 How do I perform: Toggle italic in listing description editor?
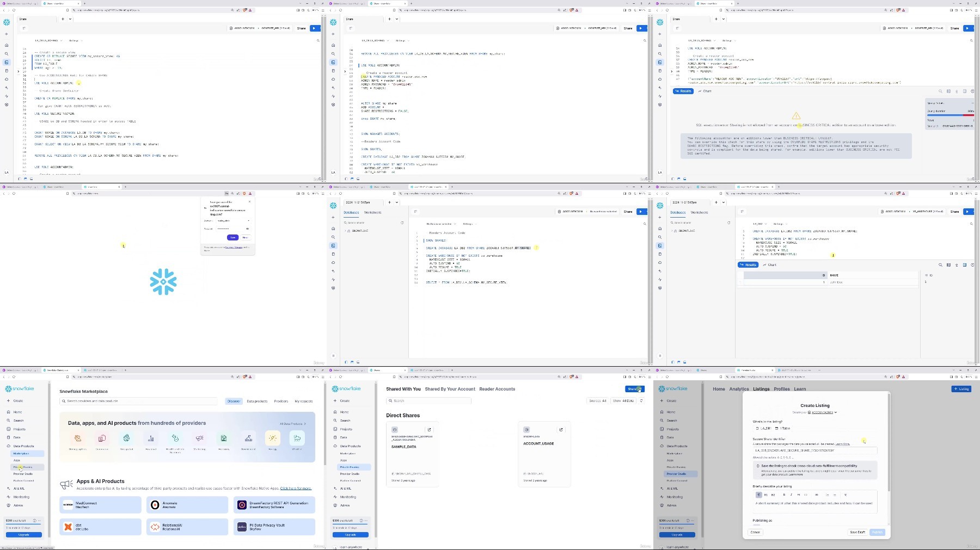[791, 495]
